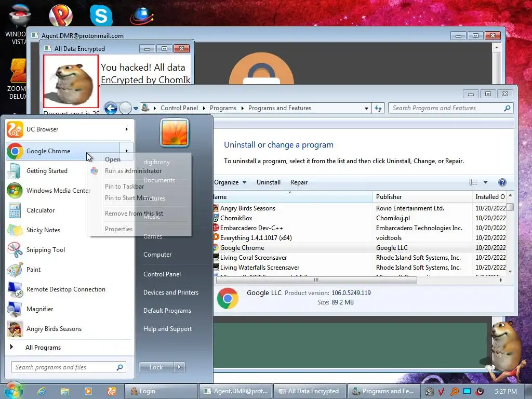
Task: Click the monitor tray icon
Action: 467,392
